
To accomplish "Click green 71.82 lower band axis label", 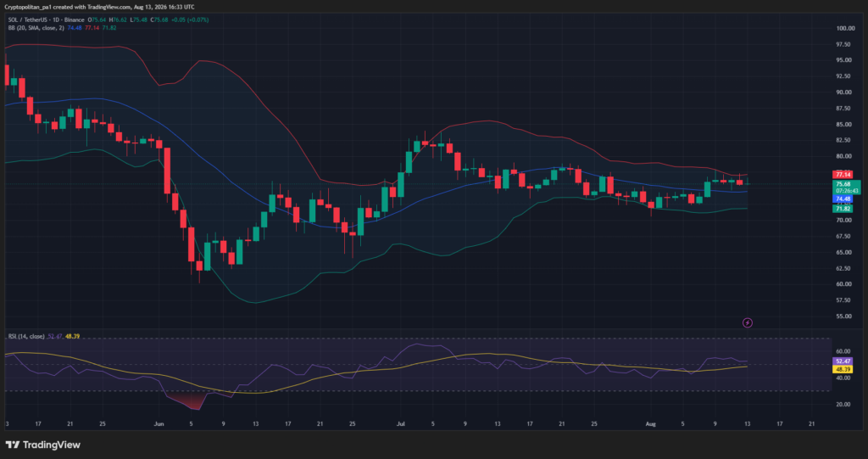I will (843, 209).
